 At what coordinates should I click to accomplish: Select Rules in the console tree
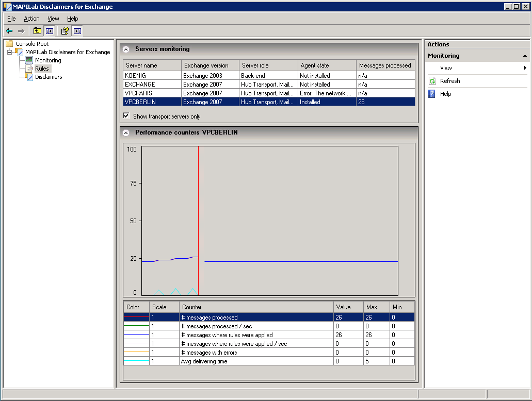42,69
